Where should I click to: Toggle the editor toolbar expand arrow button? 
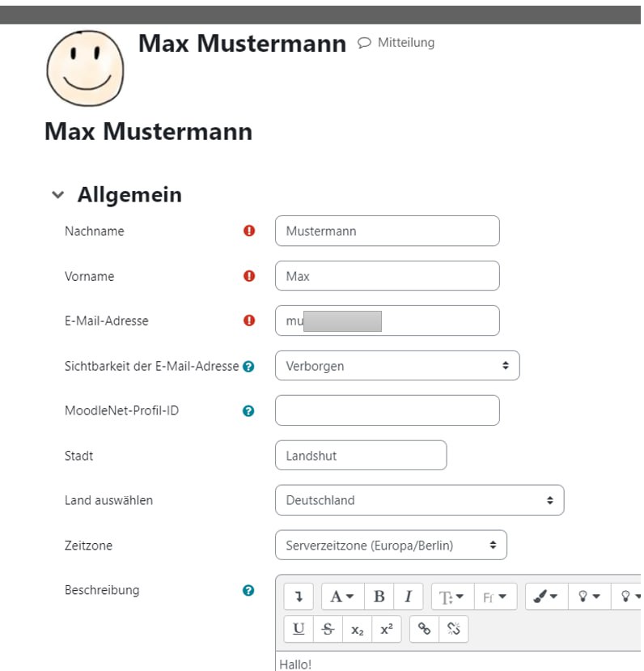tap(299, 597)
